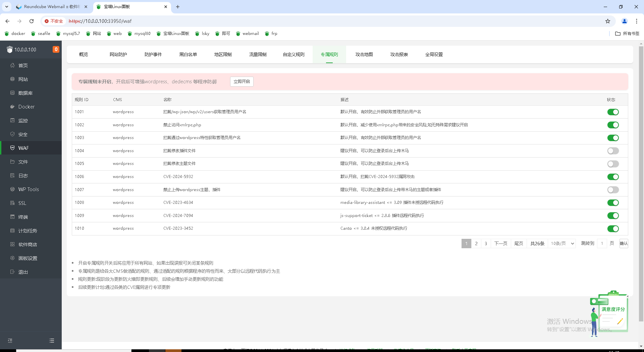The height and width of the screenshot is (352, 644).
Task: Switch to the 概览 tab
Action: point(84,54)
